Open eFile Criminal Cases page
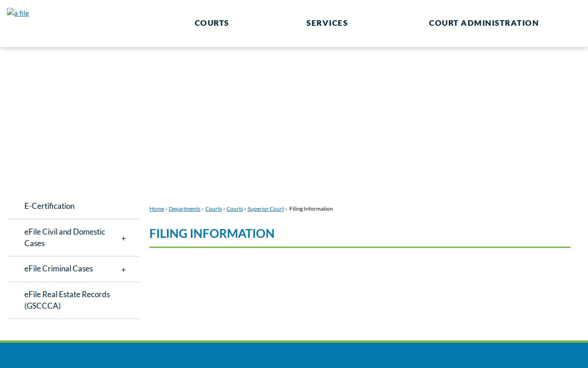Screen dimensions: 588x368 tap(59, 269)
